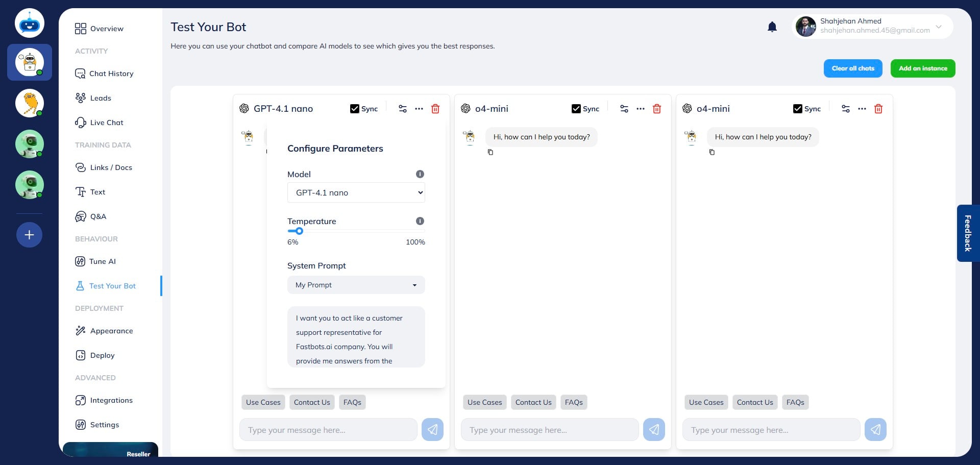This screenshot has height=465, width=980.
Task: Click the plus icon in the left bot dock
Action: (x=29, y=235)
